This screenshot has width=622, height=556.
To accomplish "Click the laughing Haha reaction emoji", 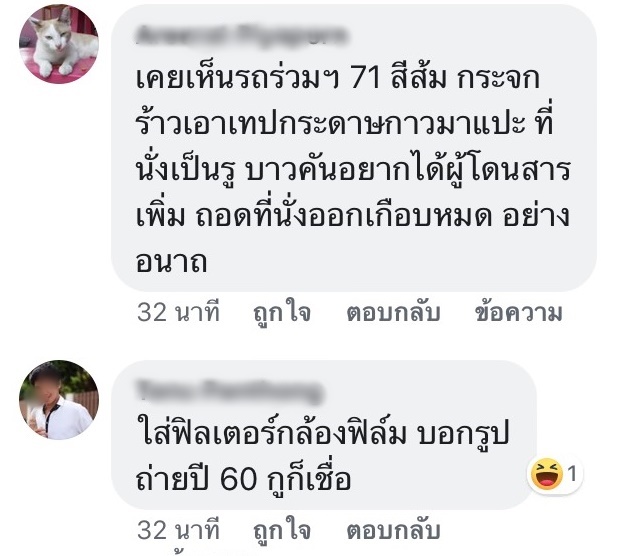I will click(x=546, y=474).
